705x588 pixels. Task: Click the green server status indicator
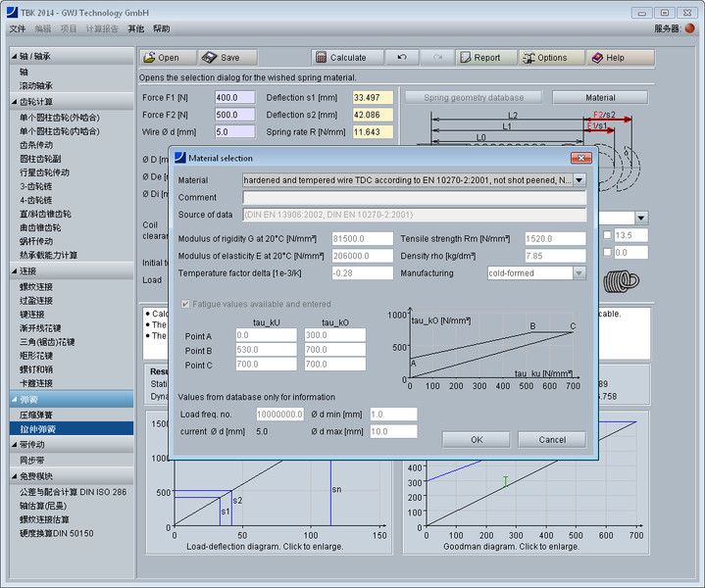click(x=689, y=29)
